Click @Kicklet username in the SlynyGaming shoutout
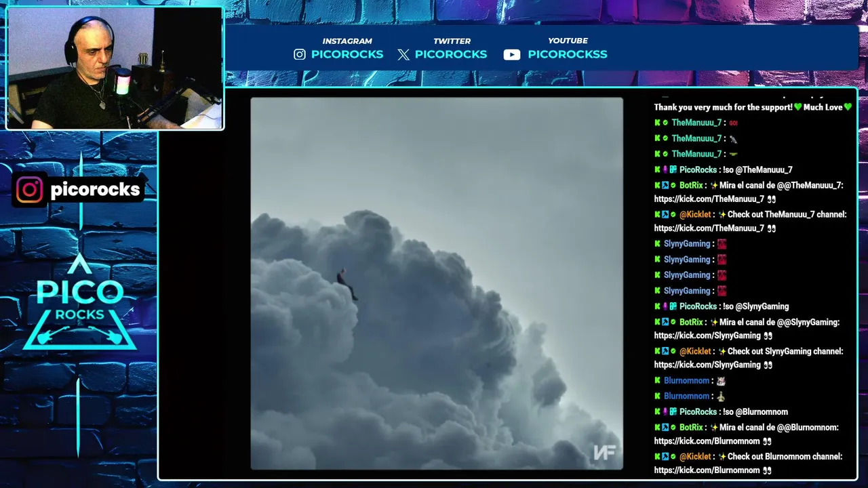868x488 pixels. (695, 351)
